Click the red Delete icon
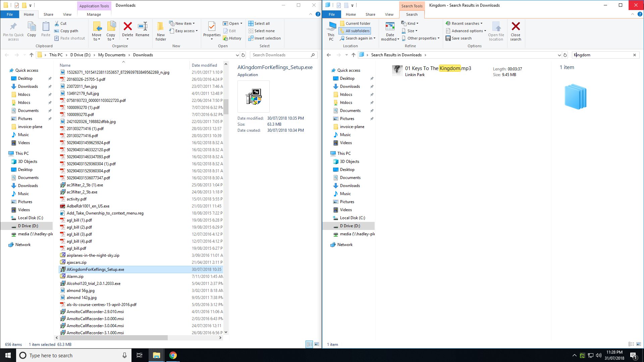Viewport: 644px width, 362px height. 127,26
